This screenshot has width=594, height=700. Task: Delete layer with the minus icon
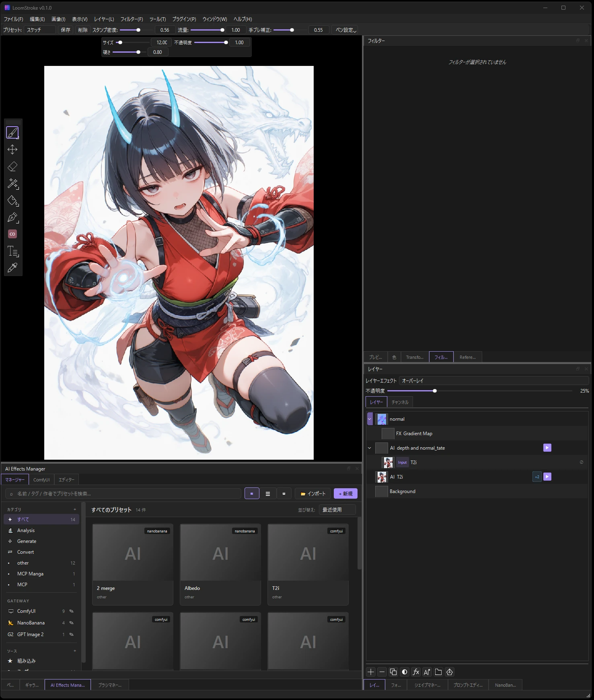click(x=382, y=672)
